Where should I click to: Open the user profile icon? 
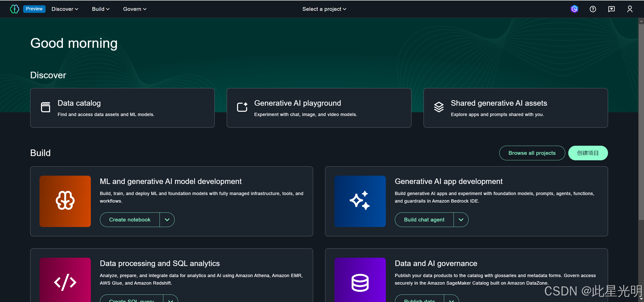point(630,9)
